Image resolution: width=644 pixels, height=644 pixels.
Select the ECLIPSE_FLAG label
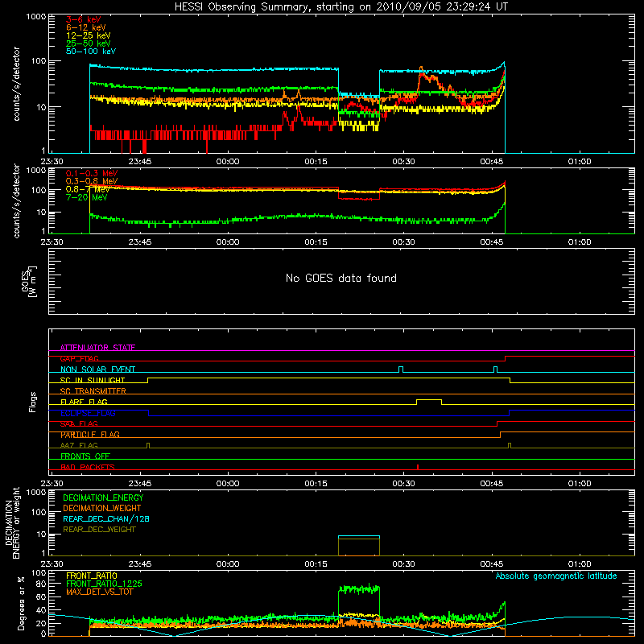pyautogui.click(x=88, y=413)
